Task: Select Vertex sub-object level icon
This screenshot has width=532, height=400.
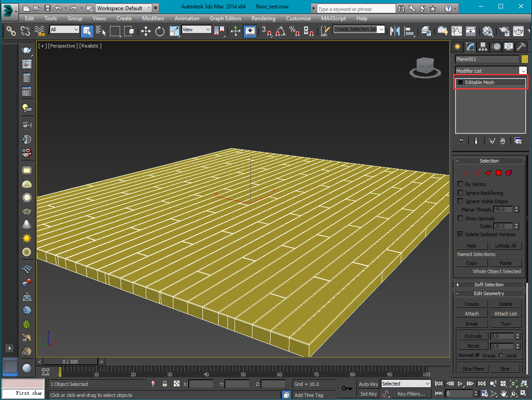Action: (x=467, y=173)
